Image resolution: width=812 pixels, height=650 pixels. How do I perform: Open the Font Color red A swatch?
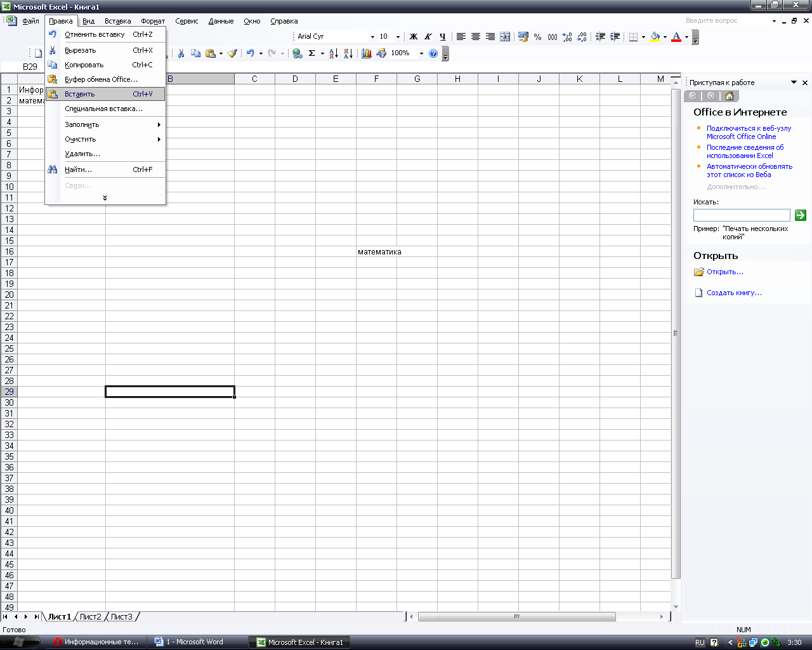pyautogui.click(x=676, y=37)
